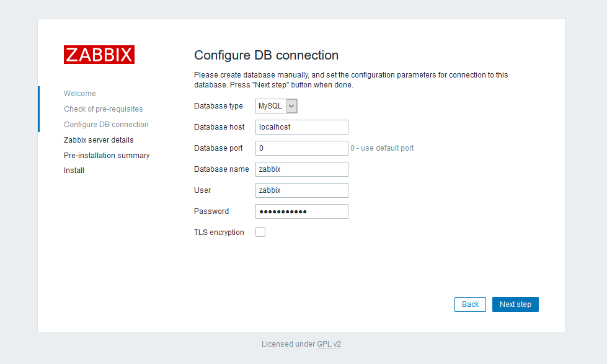
Task: Enable the TLS encryption checkbox
Action: [260, 232]
